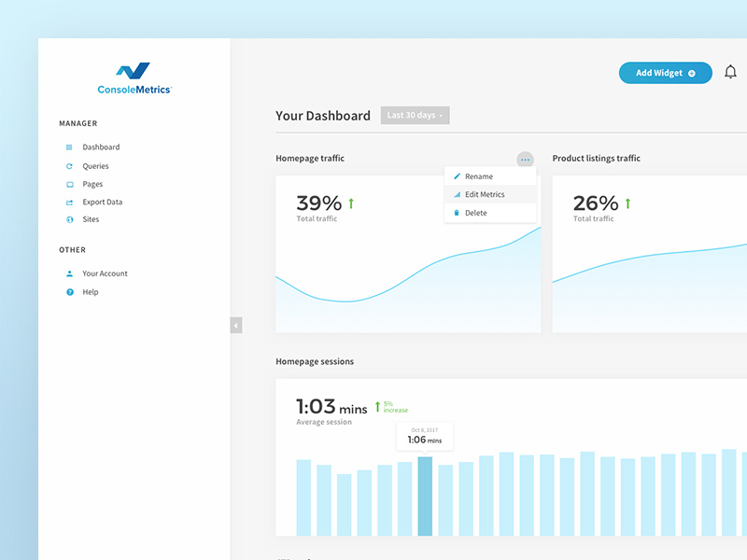Screen dimensions: 747x560
Task: Click the Your Account person icon
Action: point(69,274)
